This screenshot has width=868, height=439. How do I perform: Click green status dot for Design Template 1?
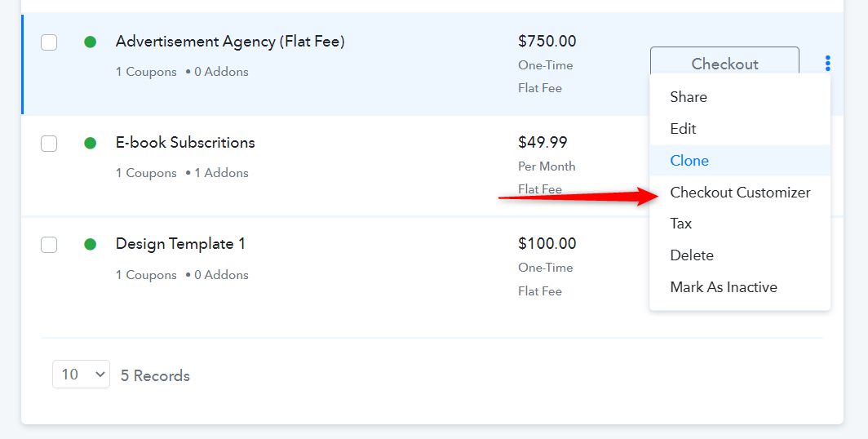point(91,244)
